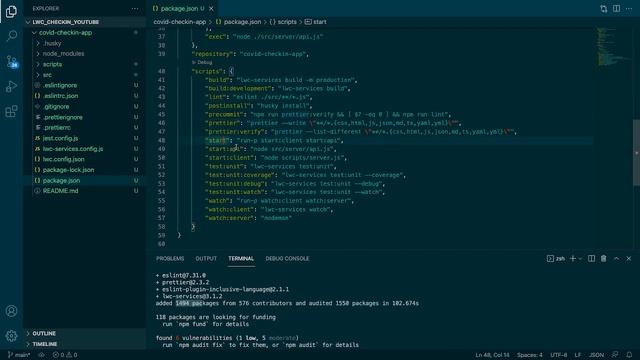Screen dimensions: 640x360
Task: Open the Search view in activity bar
Action: click(11, 36)
